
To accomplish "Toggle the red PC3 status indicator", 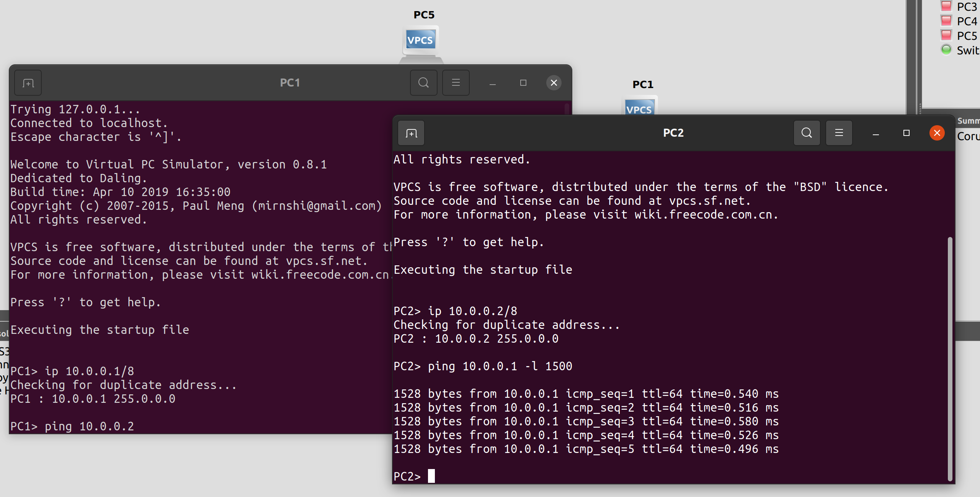I will 946,6.
